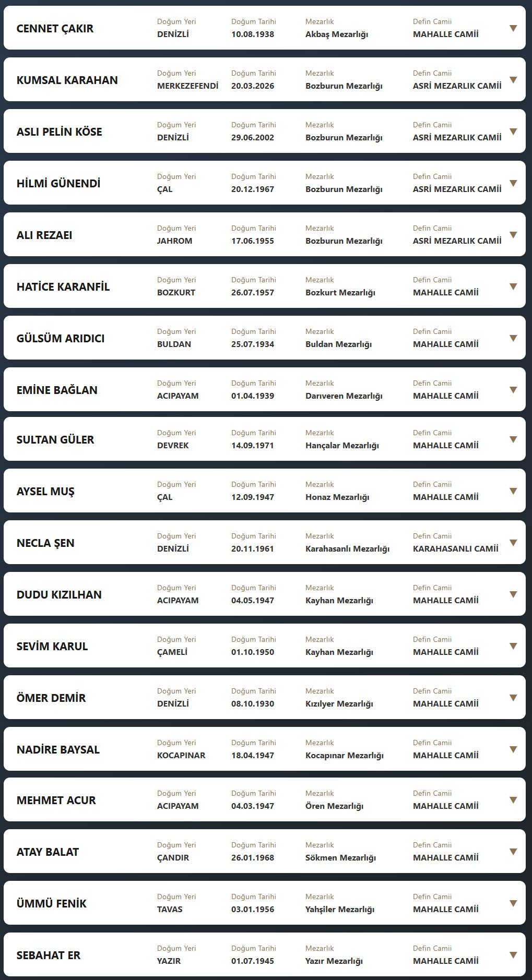Expand MEHMET ACUR details arrow

(x=513, y=800)
